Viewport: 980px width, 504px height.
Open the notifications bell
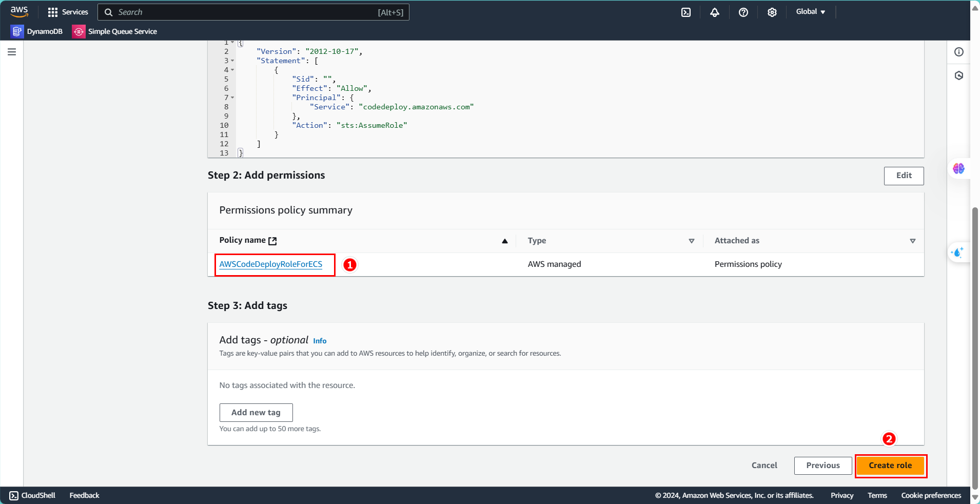click(x=715, y=12)
